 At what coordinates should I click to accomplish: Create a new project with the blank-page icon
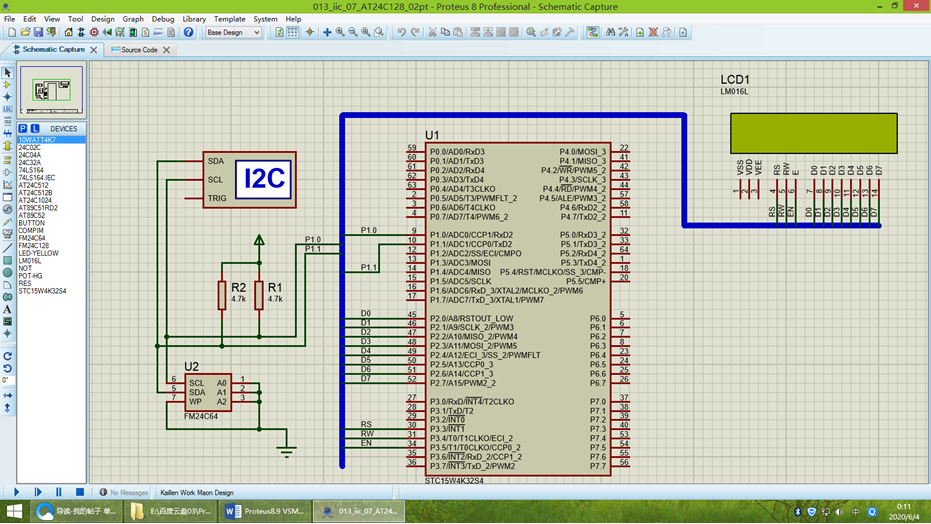pos(12,32)
